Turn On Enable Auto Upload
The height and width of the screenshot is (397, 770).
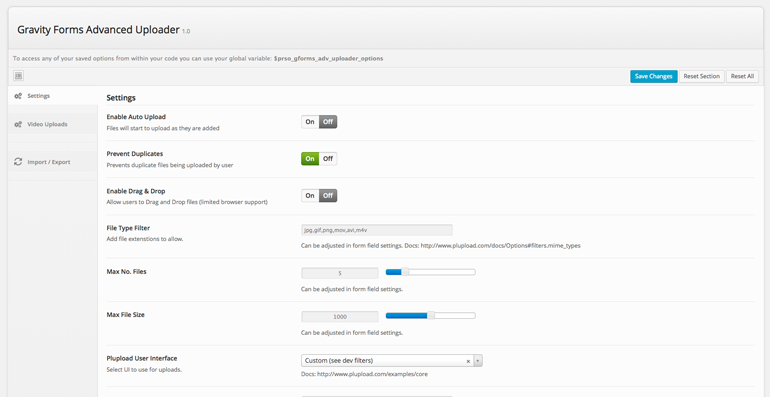pos(310,122)
